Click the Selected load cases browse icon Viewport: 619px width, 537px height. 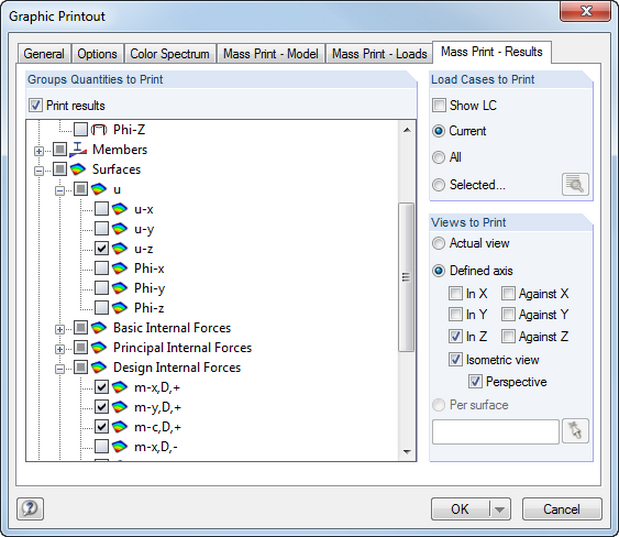[575, 184]
